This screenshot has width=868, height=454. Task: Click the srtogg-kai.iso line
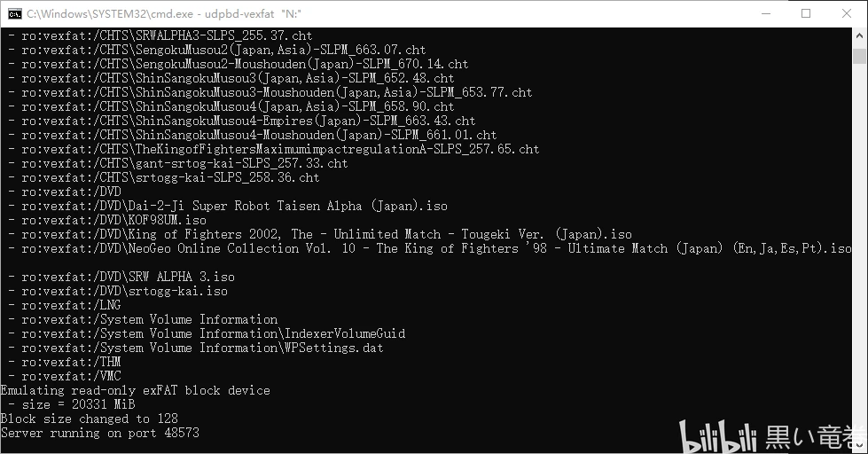(x=118, y=291)
